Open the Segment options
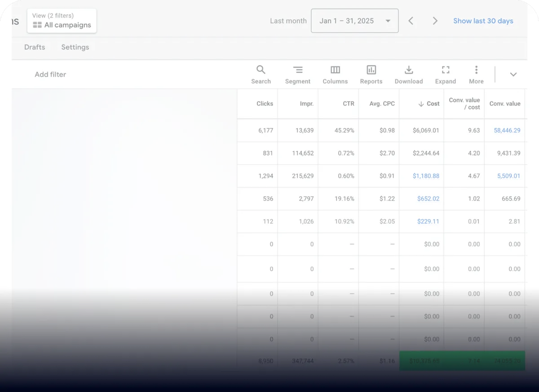The width and height of the screenshot is (539, 392). click(298, 75)
